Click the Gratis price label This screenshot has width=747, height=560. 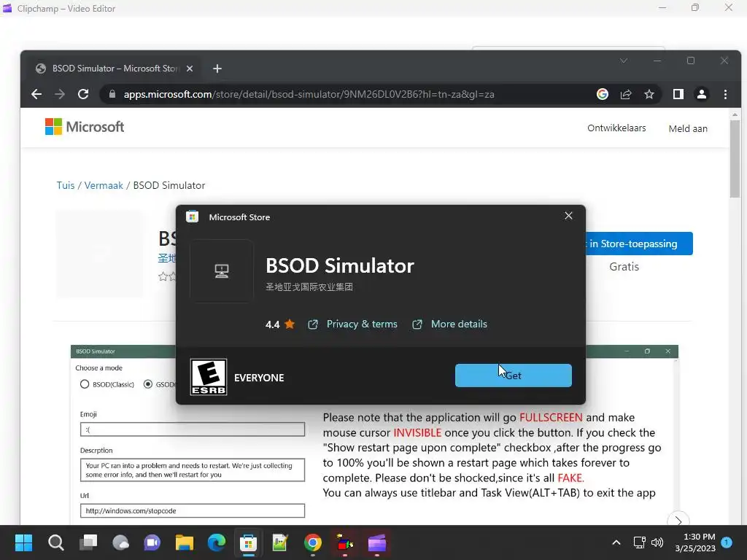click(624, 267)
